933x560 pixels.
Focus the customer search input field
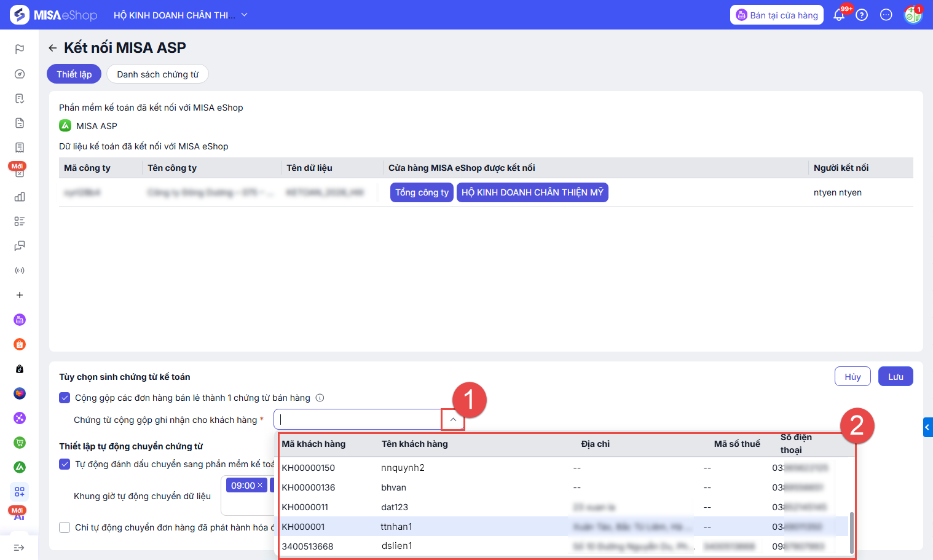click(x=358, y=420)
